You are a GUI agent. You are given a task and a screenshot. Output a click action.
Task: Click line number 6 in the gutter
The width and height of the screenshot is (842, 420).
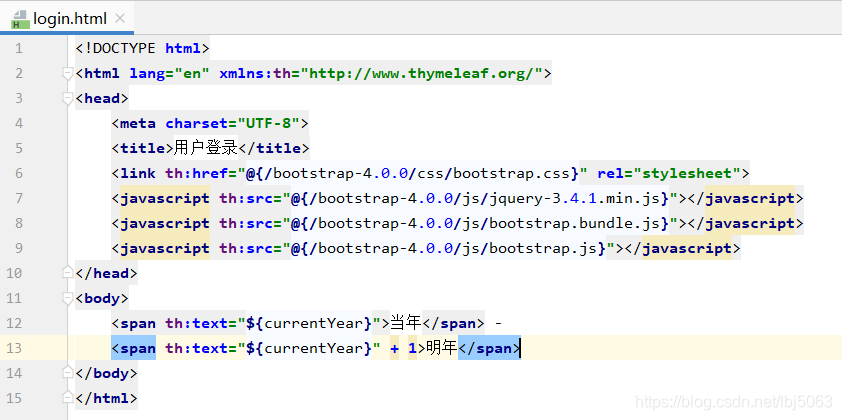pyautogui.click(x=19, y=173)
